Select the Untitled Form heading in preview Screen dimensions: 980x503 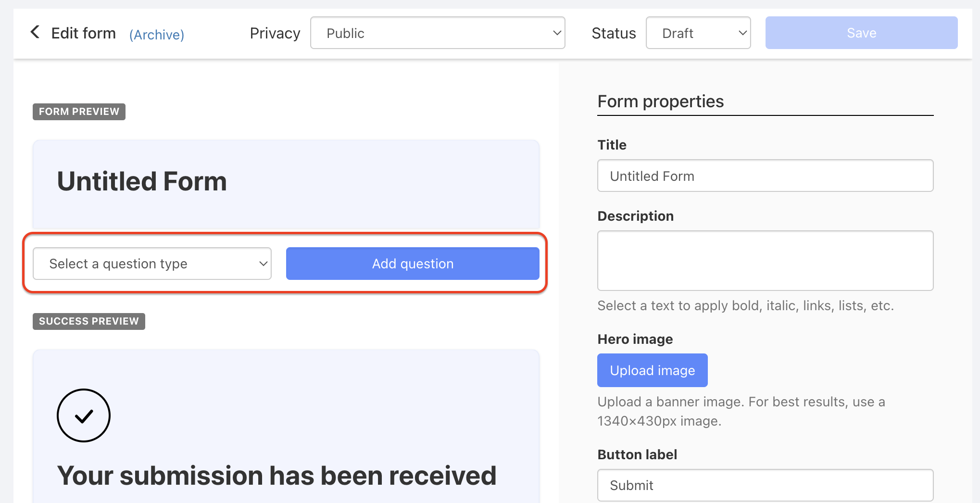tap(142, 182)
